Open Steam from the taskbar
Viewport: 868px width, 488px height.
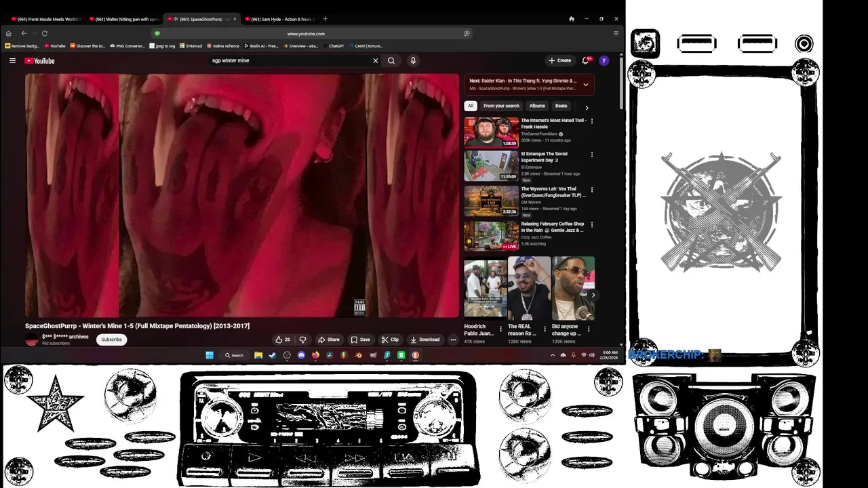(272, 355)
